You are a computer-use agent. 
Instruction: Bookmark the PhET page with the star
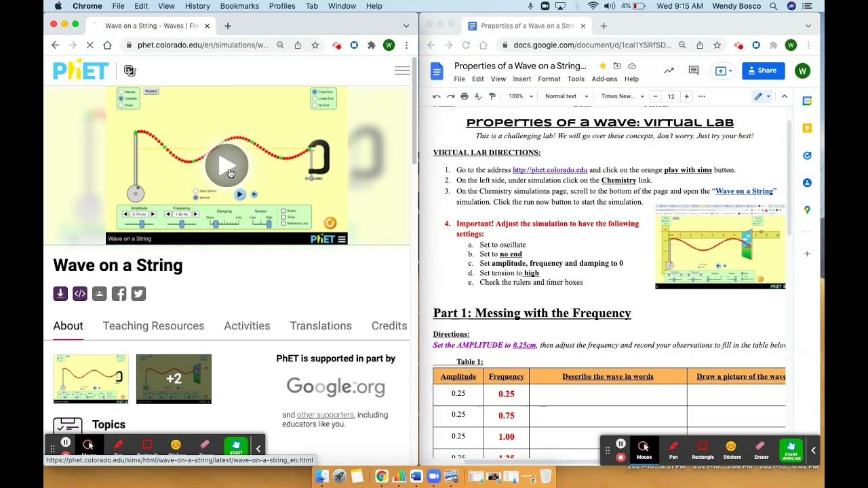[315, 45]
